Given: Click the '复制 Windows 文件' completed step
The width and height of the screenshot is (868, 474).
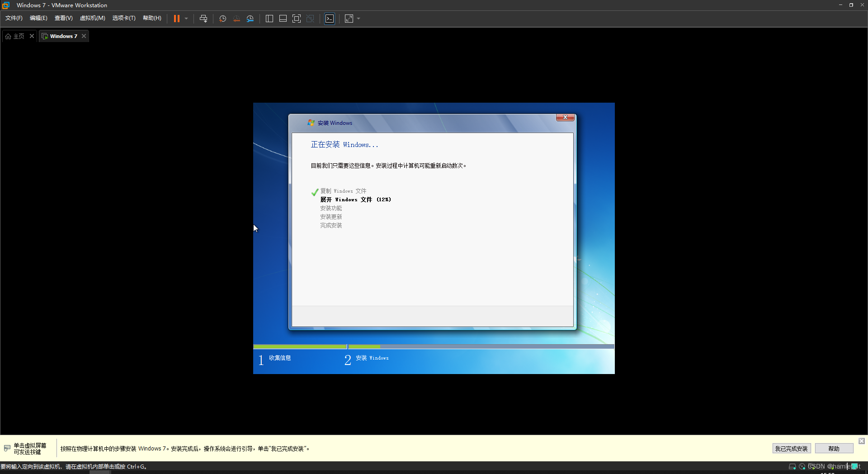Looking at the screenshot, I should pyautogui.click(x=343, y=191).
